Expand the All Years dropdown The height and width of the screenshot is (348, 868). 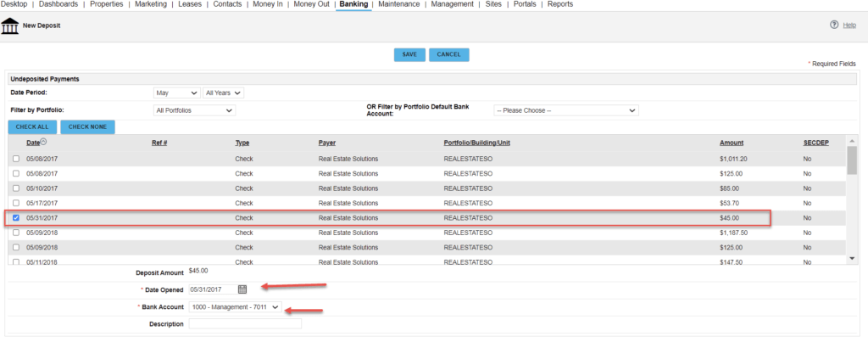(x=223, y=93)
